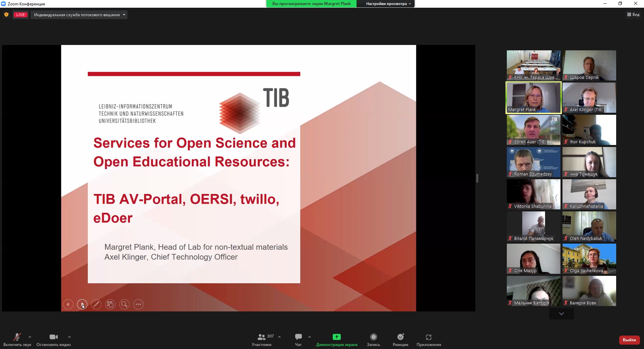Select the Axel Klinger (TIB) video thumbnail
Screen dimensions: 644x349
coord(589,98)
